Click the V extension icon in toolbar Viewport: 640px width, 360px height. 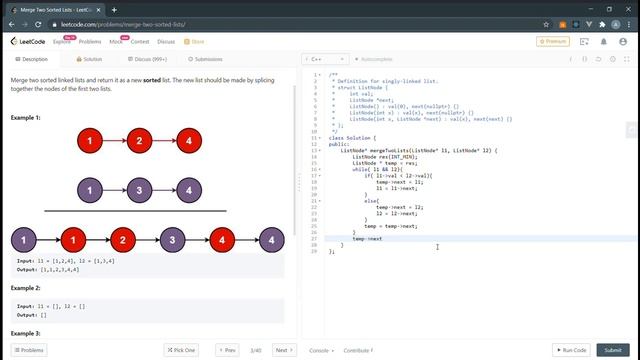click(x=589, y=24)
